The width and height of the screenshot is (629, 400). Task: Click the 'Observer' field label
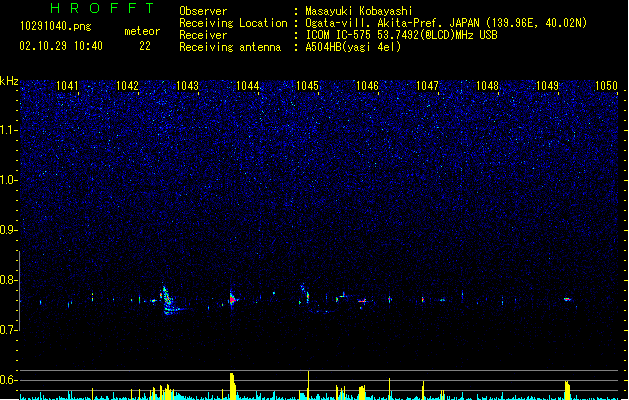203,11
